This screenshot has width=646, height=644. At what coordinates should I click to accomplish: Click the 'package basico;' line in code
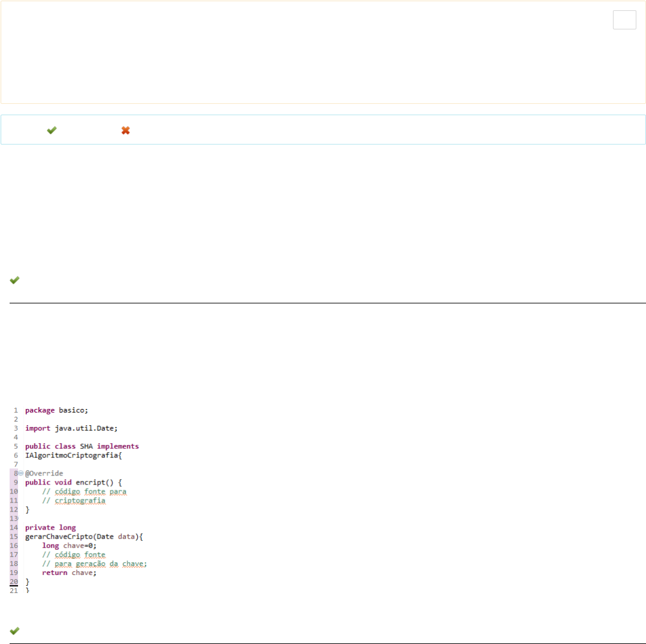click(56, 410)
